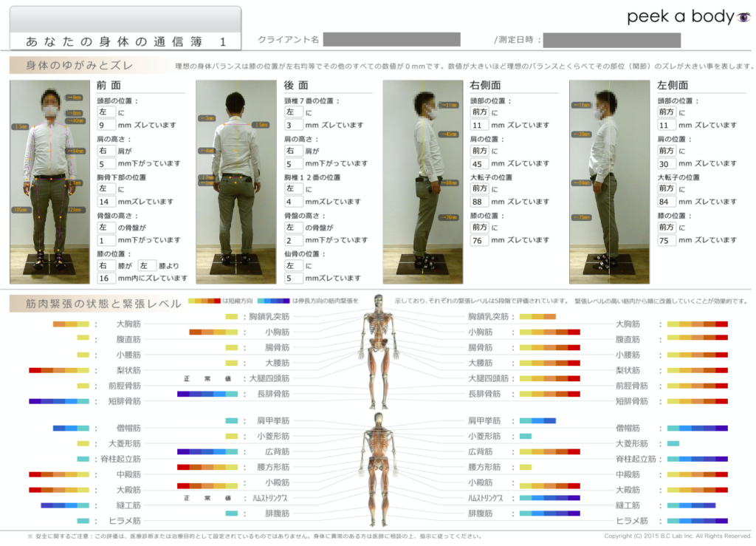Click the 16 mm knee offset value under 前面
This screenshot has height=546, width=756.
click(x=107, y=279)
